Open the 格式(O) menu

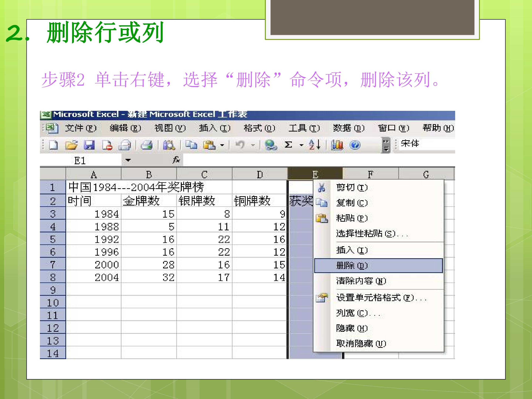(x=259, y=128)
